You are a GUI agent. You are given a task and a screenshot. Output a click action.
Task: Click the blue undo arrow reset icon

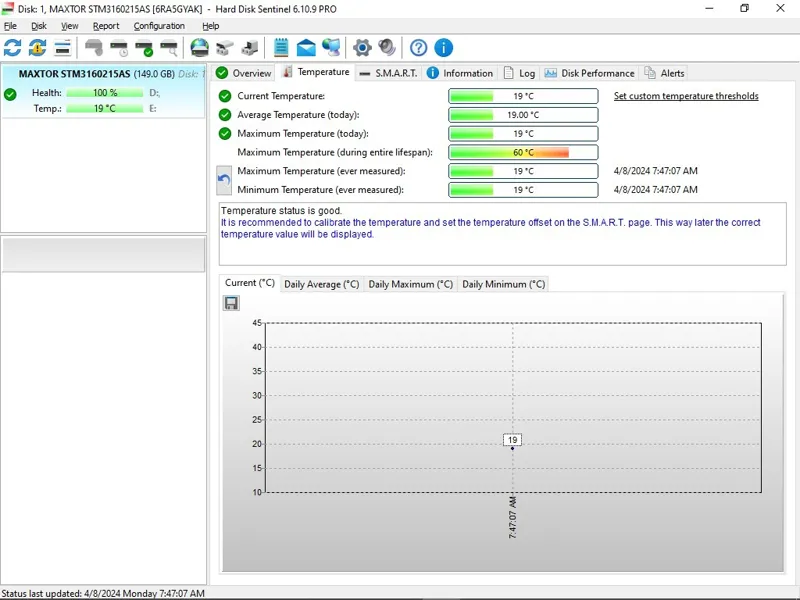[x=224, y=180]
